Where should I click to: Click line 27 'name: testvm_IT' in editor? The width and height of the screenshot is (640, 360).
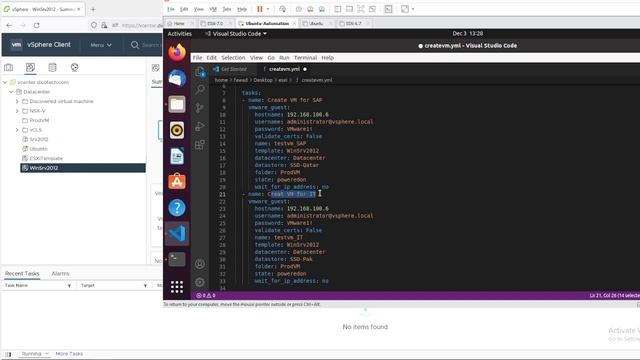[x=278, y=238]
